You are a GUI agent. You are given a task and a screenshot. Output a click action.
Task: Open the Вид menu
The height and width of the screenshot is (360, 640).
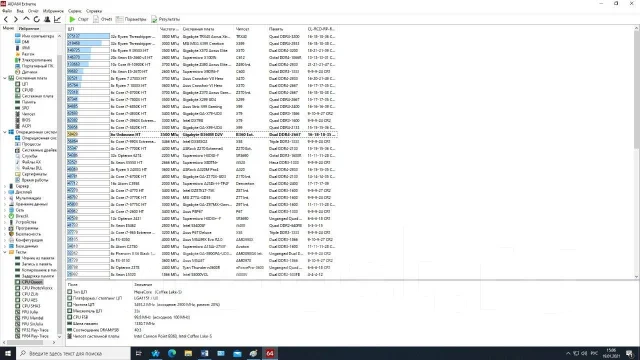point(20,11)
